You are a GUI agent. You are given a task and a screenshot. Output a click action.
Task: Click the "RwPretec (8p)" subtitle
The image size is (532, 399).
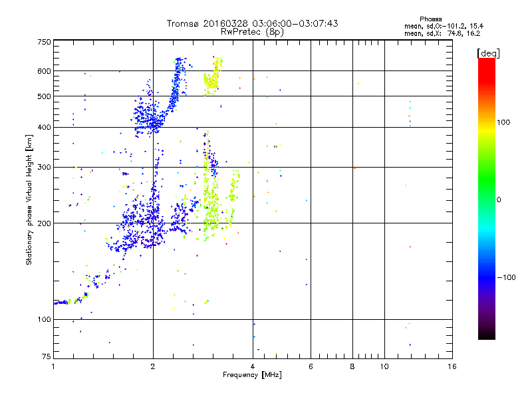pos(252,32)
